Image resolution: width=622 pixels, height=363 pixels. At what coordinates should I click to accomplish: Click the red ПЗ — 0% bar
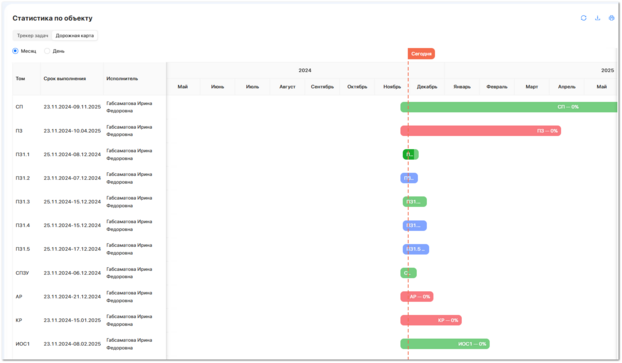480,131
